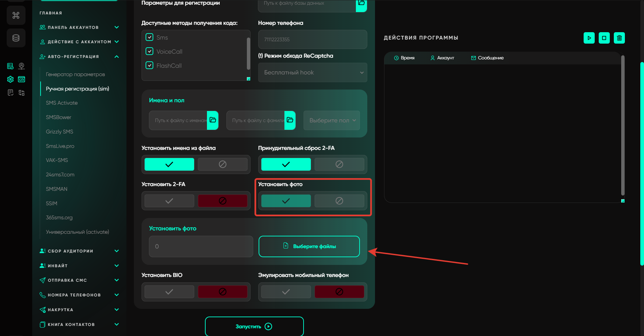
Task: Click the phone number input field
Action: pyautogui.click(x=313, y=40)
